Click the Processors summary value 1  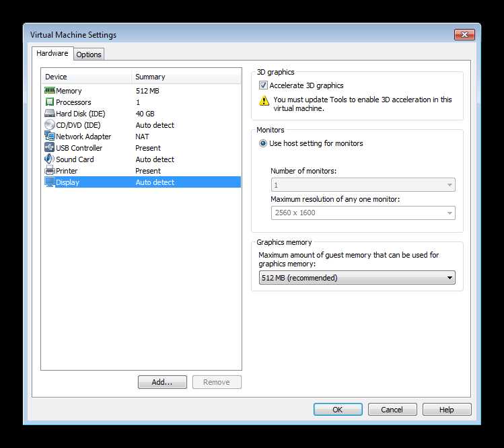tap(138, 102)
